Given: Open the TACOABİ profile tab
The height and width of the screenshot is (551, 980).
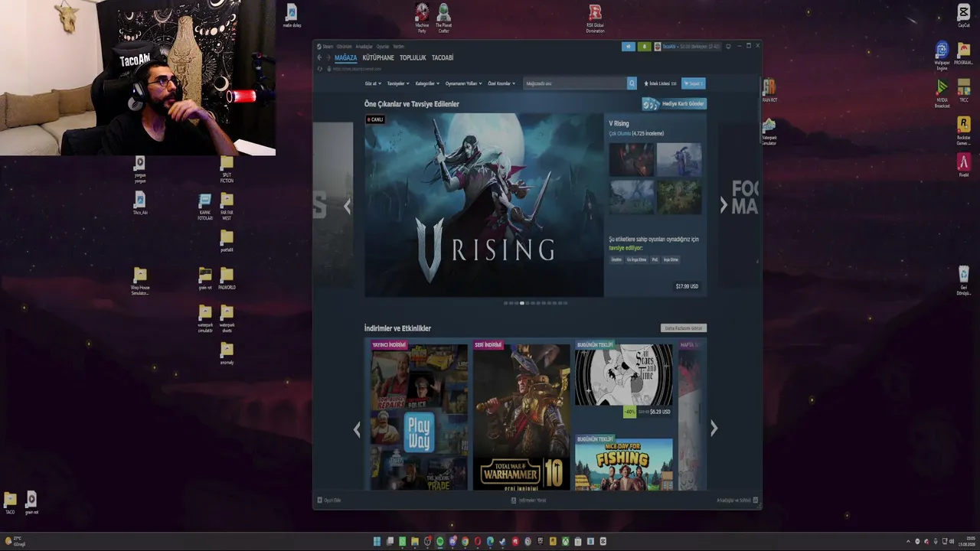Looking at the screenshot, I should (443, 57).
